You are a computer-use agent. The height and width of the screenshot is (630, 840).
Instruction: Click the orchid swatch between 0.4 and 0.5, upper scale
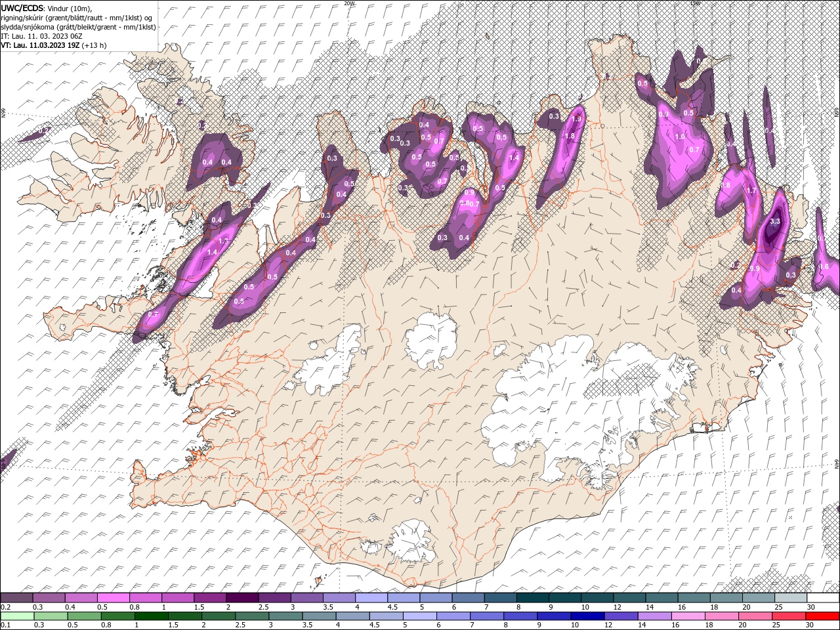coord(81,598)
